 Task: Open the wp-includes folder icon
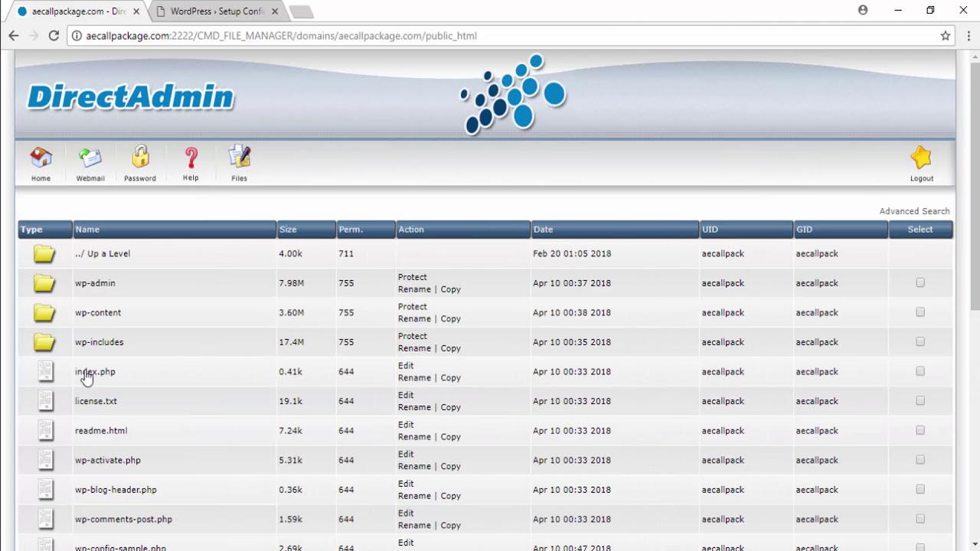click(x=44, y=342)
